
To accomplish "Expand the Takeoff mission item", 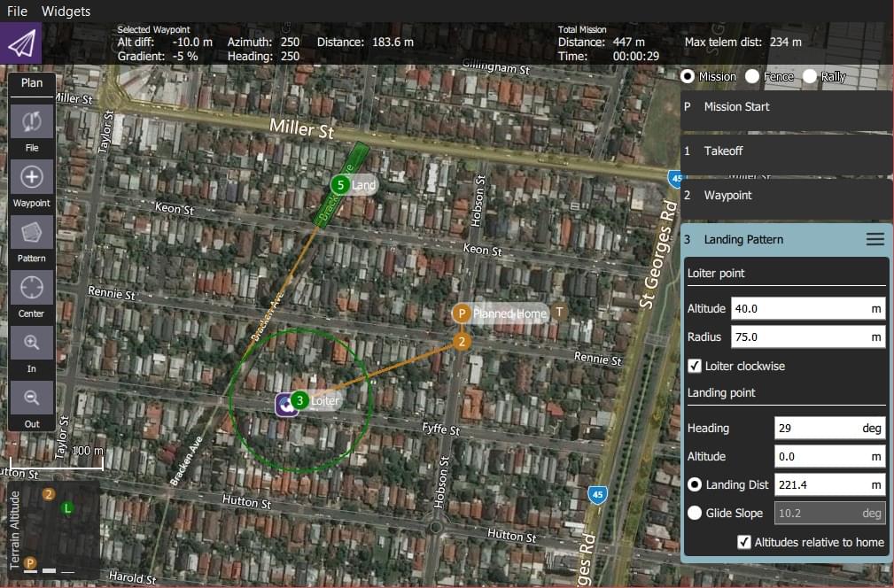I will (786, 151).
